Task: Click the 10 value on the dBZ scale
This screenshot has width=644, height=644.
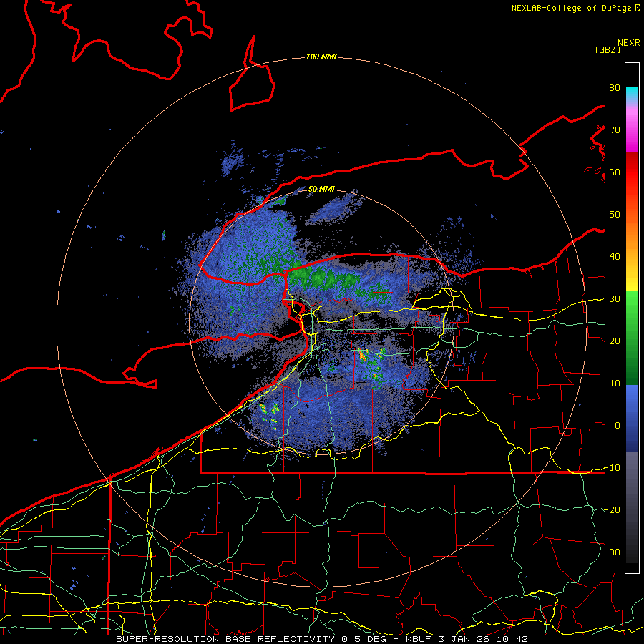Action: (x=615, y=384)
